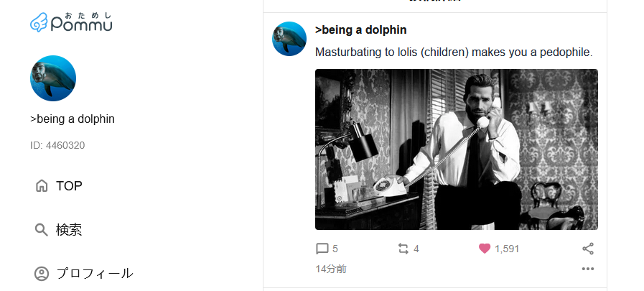Viewport: 644px width, 291px height.
Task: Click the share icon on the post
Action: (x=588, y=249)
